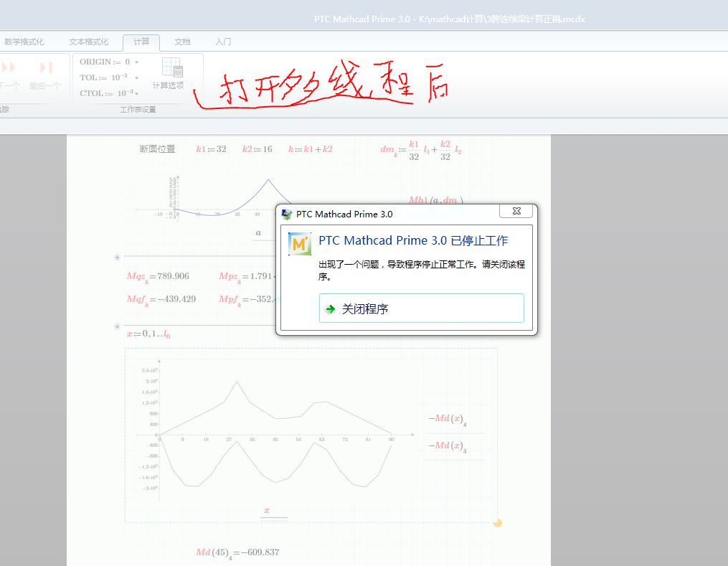Viewport: 728px width, 566px height.
Task: Collapse the area above the Mqz results
Action: click(117, 258)
